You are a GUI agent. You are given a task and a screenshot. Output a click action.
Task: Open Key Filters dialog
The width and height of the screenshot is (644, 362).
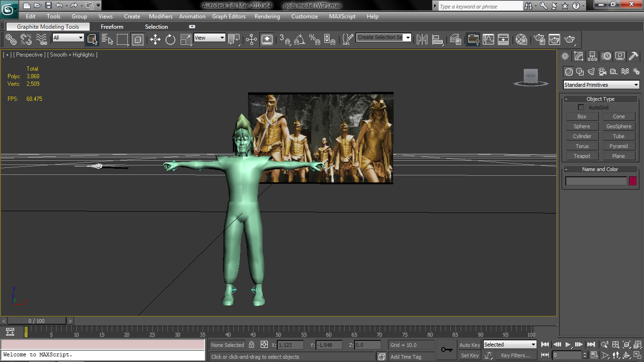pyautogui.click(x=515, y=355)
